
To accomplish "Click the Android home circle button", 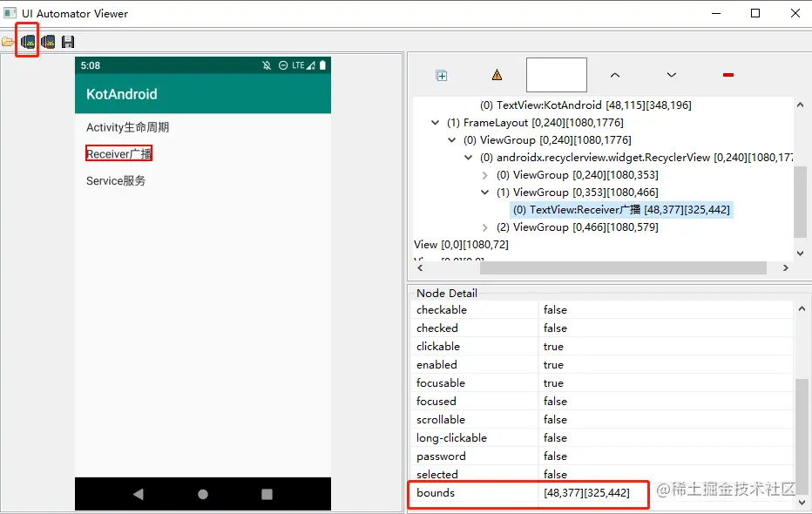I will 203,494.
